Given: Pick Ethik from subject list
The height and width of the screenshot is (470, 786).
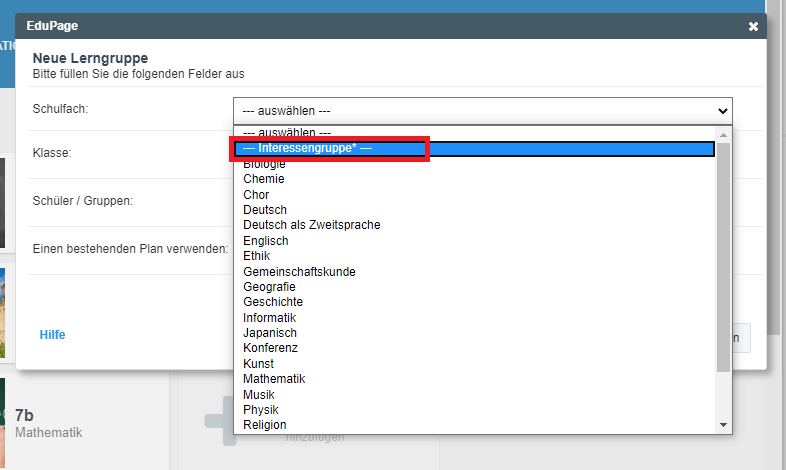Looking at the screenshot, I should [x=475, y=256].
